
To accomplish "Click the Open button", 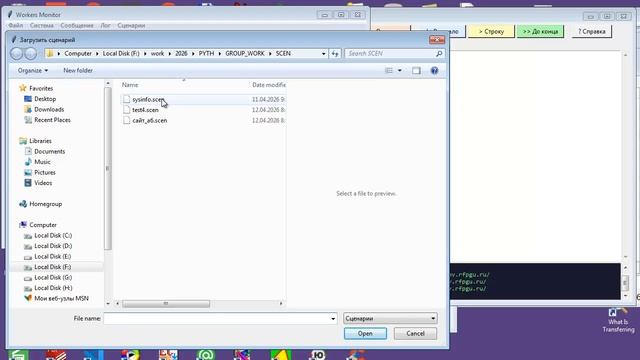I will [x=365, y=333].
